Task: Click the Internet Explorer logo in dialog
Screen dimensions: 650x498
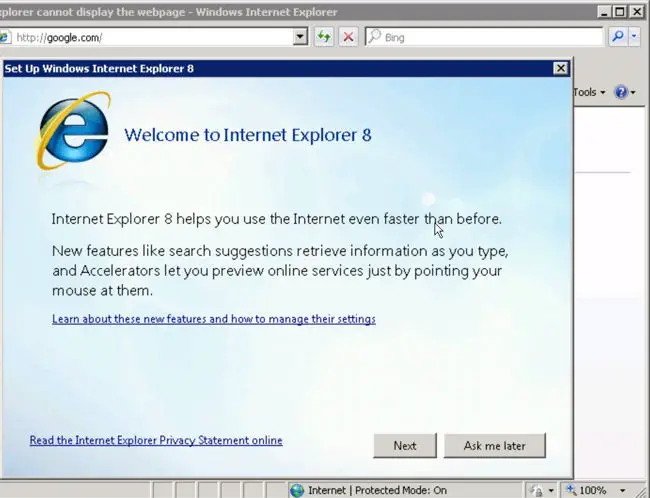Action: [x=74, y=131]
